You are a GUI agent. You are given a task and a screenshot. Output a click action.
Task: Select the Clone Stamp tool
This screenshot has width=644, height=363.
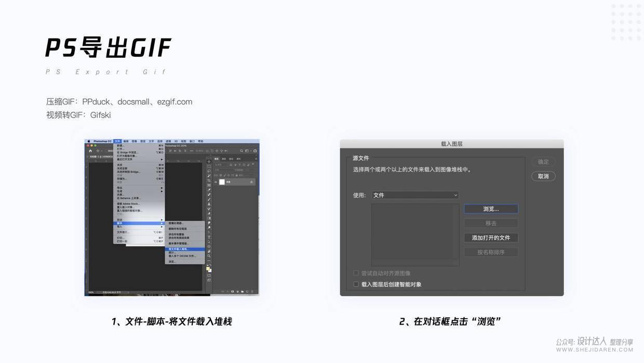tap(209, 204)
